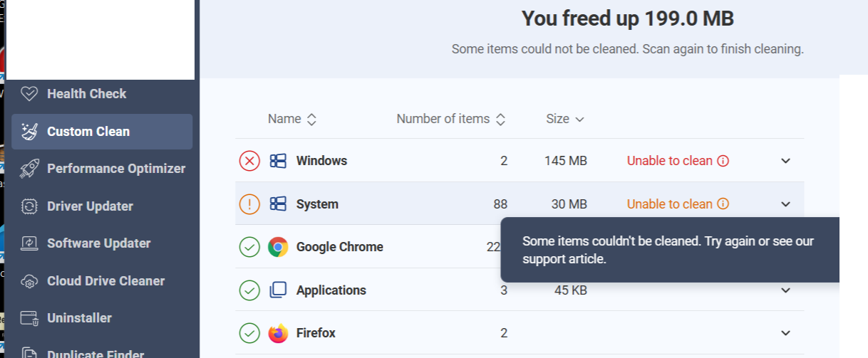Click the Driver Updater chip icon

[x=29, y=206]
